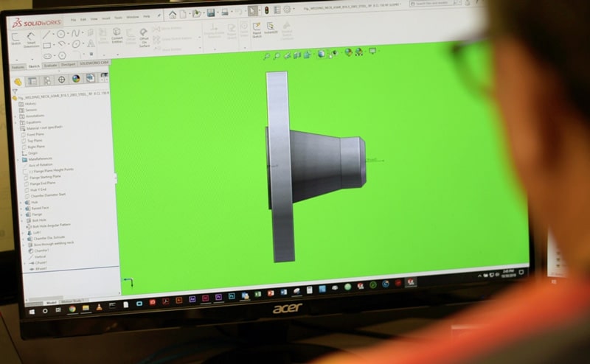Image resolution: width=590 pixels, height=364 pixels.
Task: Select the Arc sketch tool
Action: click(x=61, y=45)
